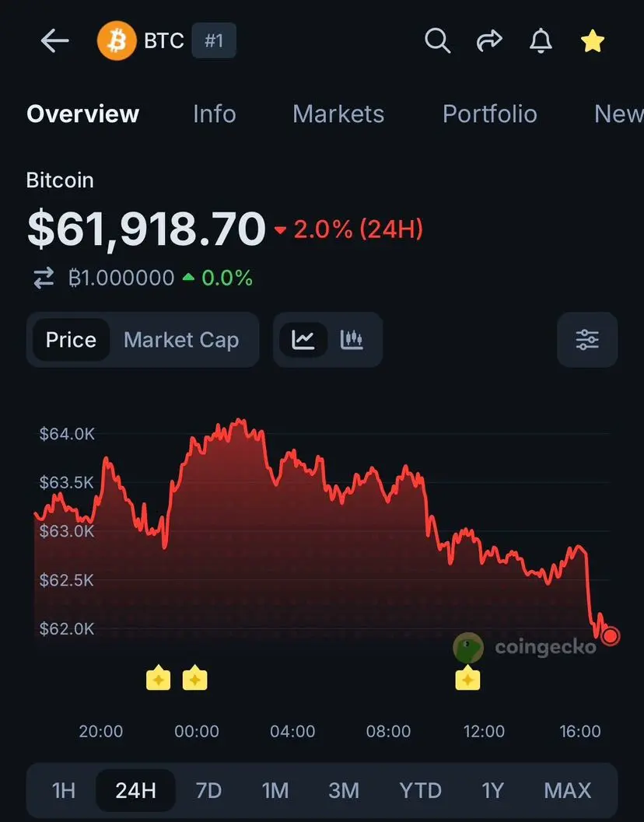Tap the currency swap arrows icon

(44, 278)
